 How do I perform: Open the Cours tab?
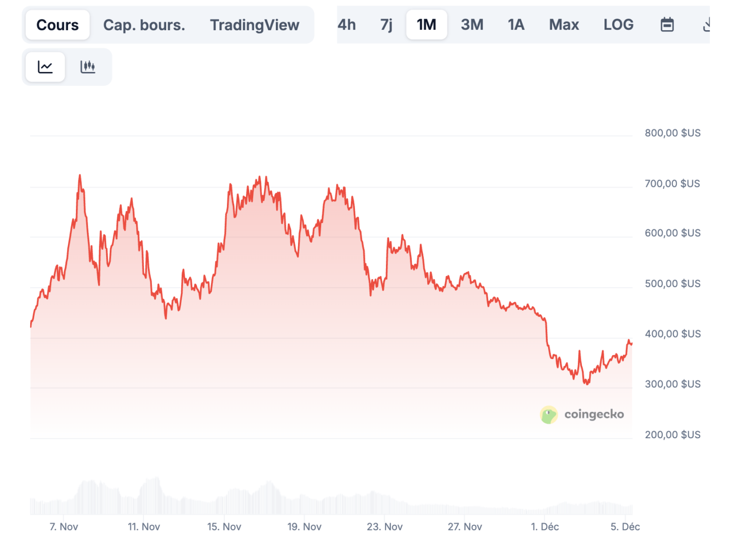pyautogui.click(x=57, y=25)
